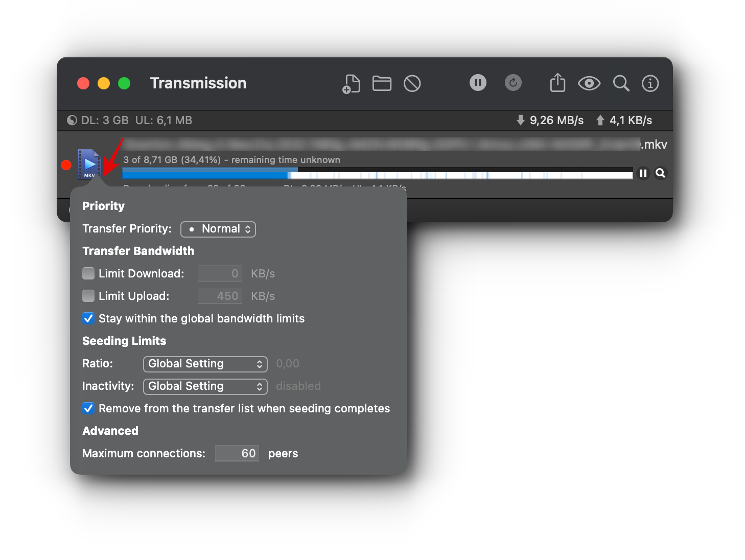Resume all transfers via circular arrow icon
Screen dimensions: 745x560
click(x=513, y=82)
